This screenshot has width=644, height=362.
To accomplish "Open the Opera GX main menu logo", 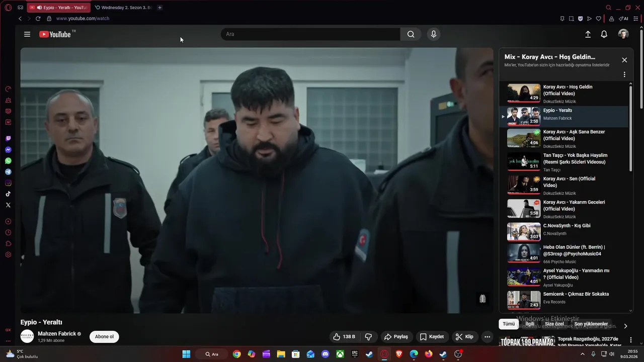I will pos(8,8).
